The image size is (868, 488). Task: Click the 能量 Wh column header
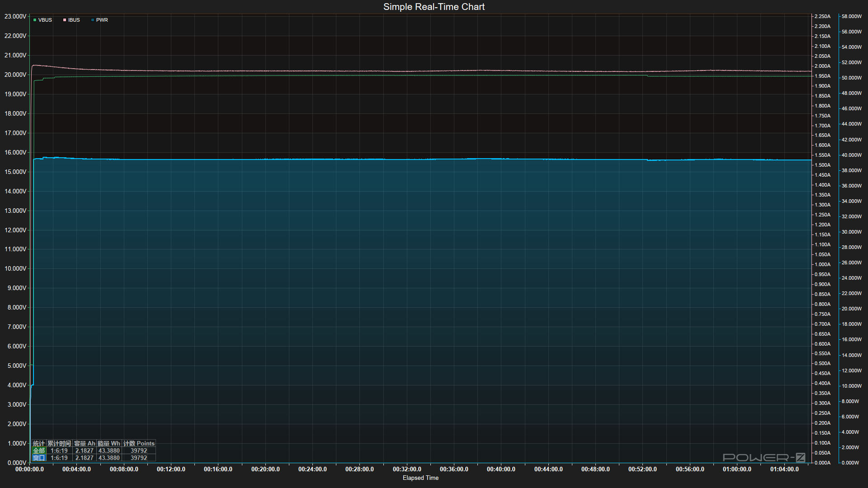(109, 443)
